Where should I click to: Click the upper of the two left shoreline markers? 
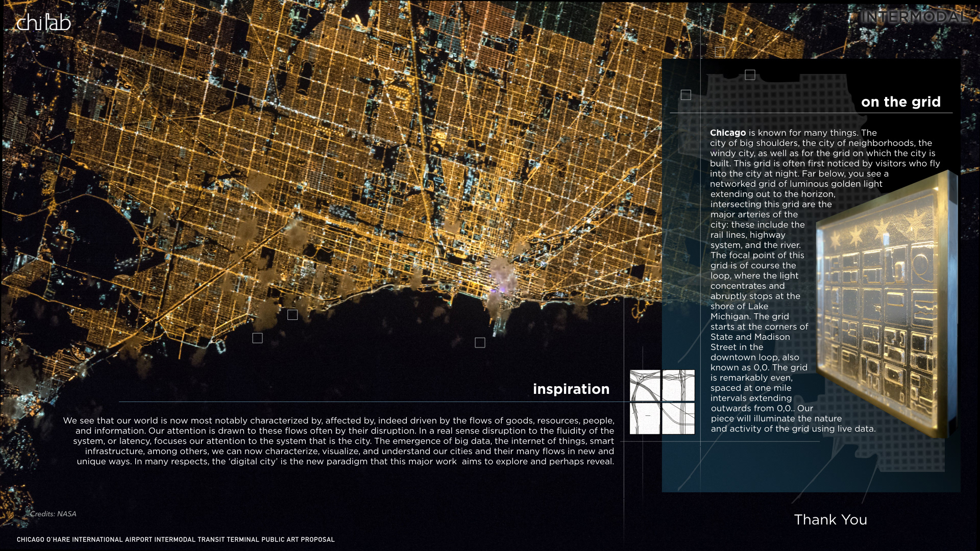click(x=292, y=315)
